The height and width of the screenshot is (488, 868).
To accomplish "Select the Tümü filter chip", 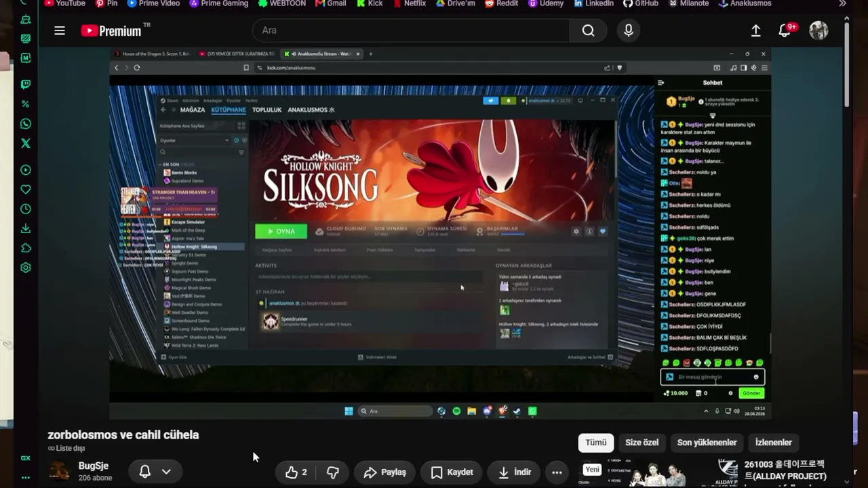I will [x=596, y=443].
